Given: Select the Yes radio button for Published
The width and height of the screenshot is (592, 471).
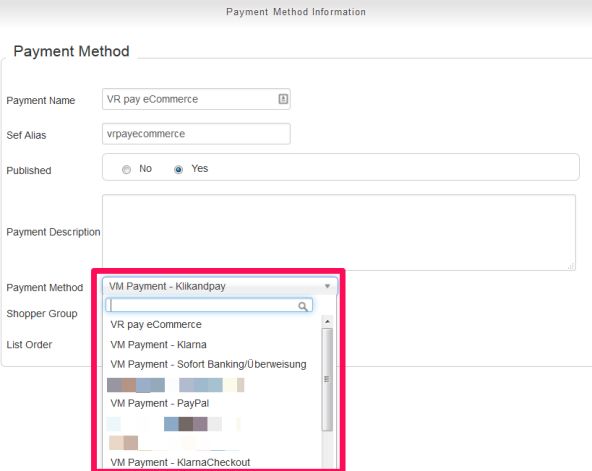Looking at the screenshot, I should point(178,169).
